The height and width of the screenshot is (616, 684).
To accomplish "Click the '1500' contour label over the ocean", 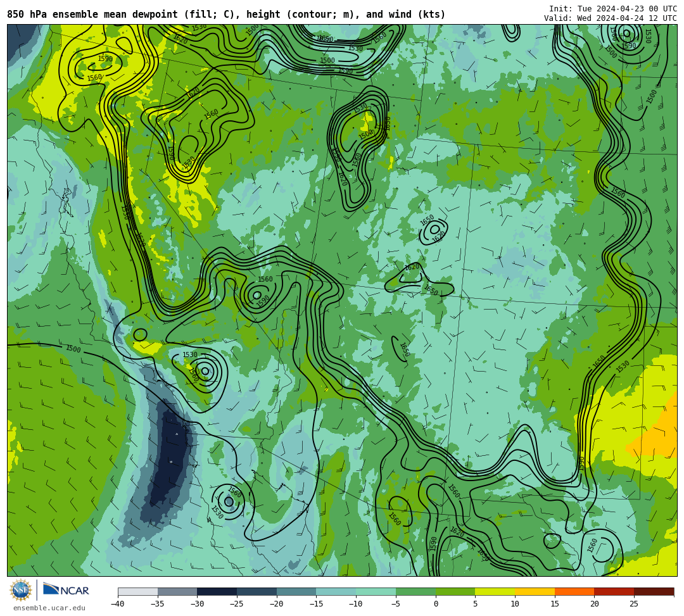I will coord(73,349).
